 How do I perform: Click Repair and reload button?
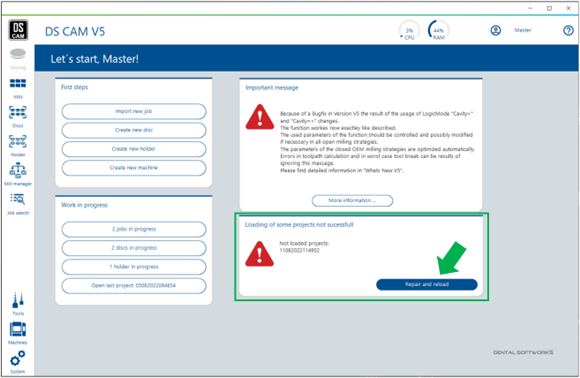(427, 284)
